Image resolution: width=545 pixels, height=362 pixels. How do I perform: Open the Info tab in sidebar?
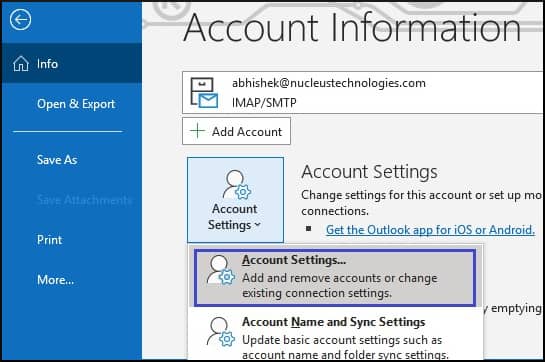click(x=72, y=64)
